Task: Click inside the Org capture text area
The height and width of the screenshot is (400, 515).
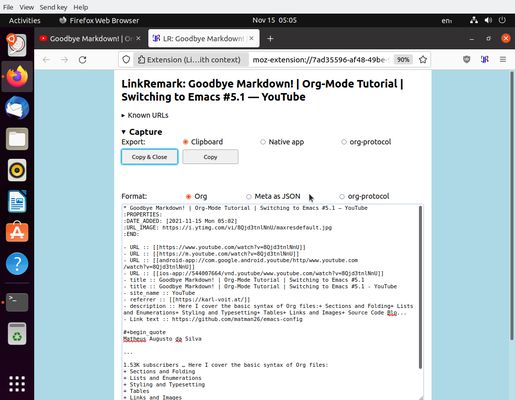Action: click(270, 302)
